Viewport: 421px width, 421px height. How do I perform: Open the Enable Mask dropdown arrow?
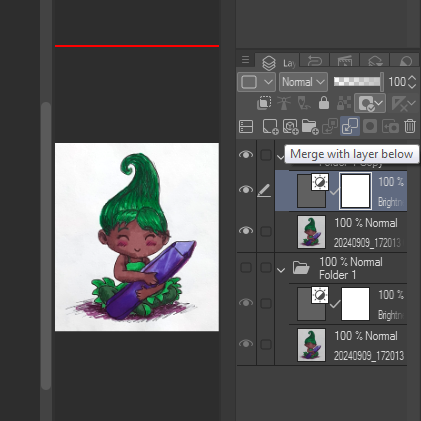[x=380, y=103]
